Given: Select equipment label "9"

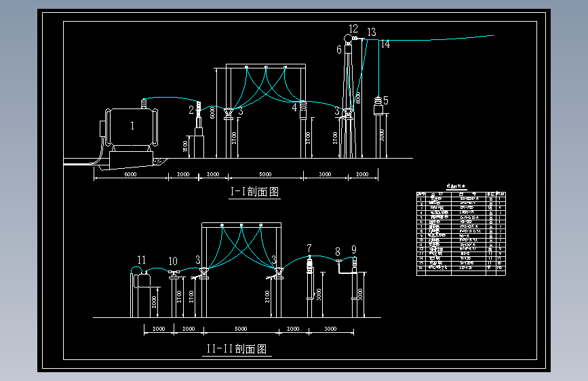Looking at the screenshot, I should pos(354,249).
